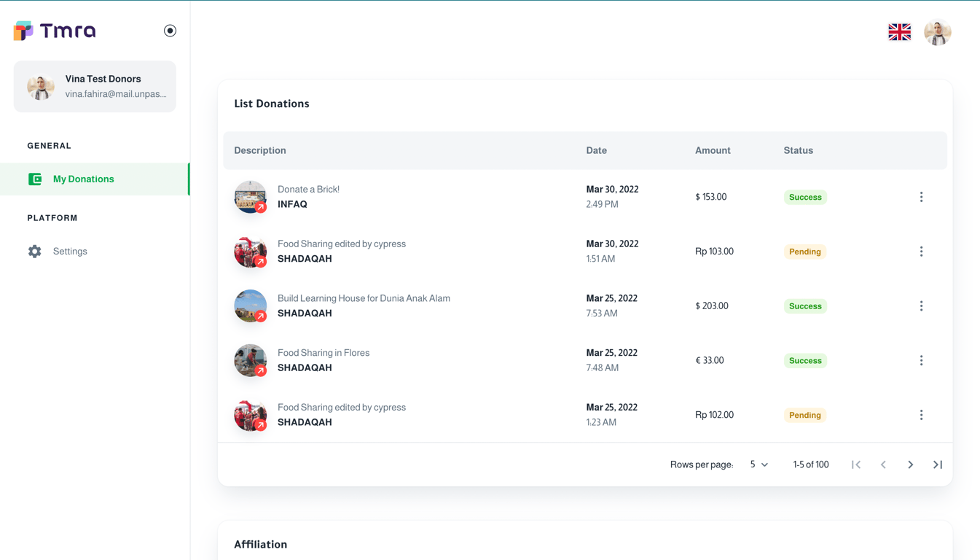Click the Pending badge for Rp 102.00 donation
980x560 pixels.
click(x=805, y=415)
